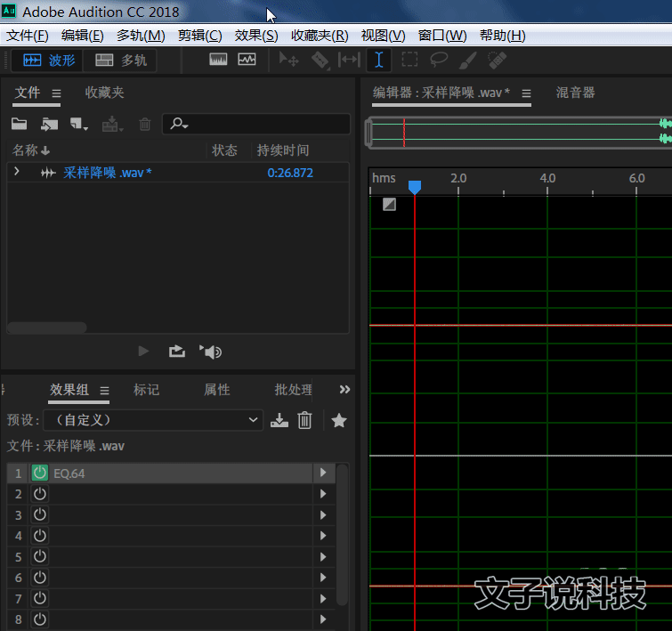Toggle power button of effect slot 5
Image resolution: width=672 pixels, height=631 pixels.
click(40, 557)
